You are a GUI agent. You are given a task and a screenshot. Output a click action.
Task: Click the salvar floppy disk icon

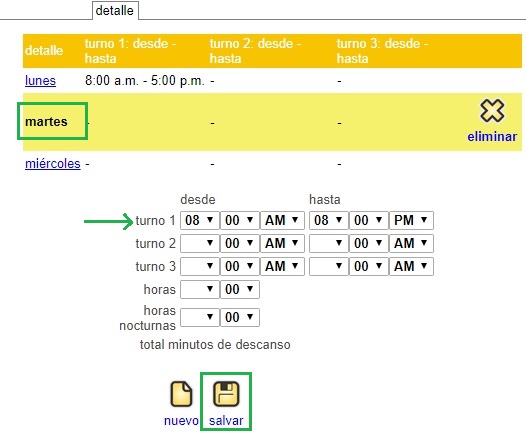226,394
